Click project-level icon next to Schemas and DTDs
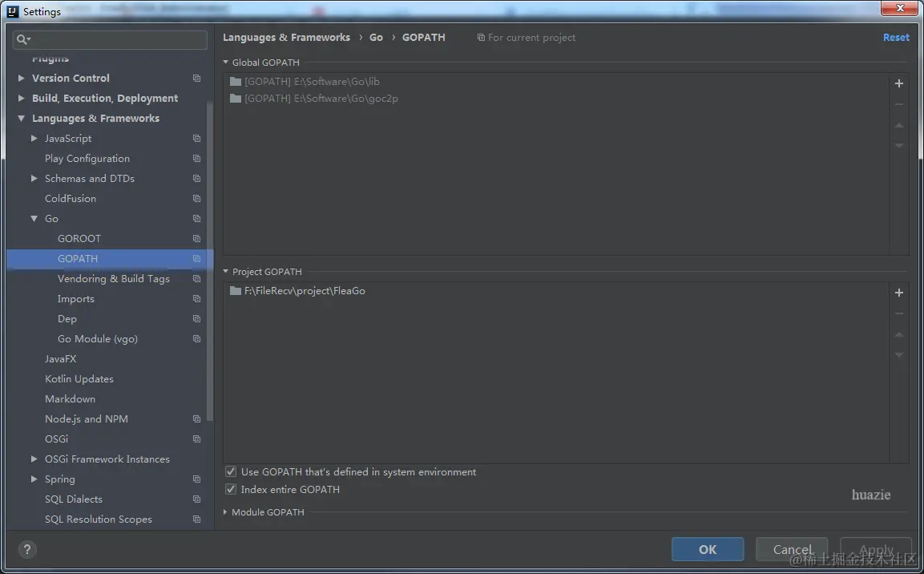924x574 pixels. tap(197, 179)
